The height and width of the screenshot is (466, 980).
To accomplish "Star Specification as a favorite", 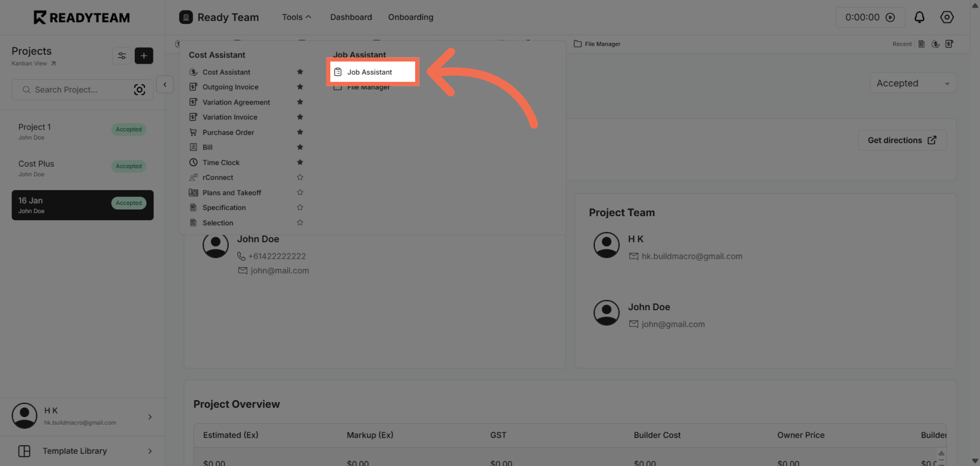I will [x=300, y=207].
